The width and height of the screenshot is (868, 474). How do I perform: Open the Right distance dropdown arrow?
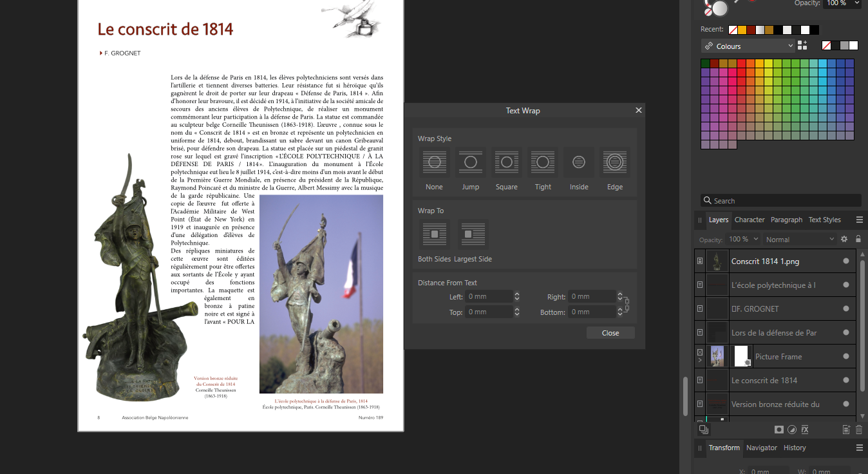pos(620,297)
